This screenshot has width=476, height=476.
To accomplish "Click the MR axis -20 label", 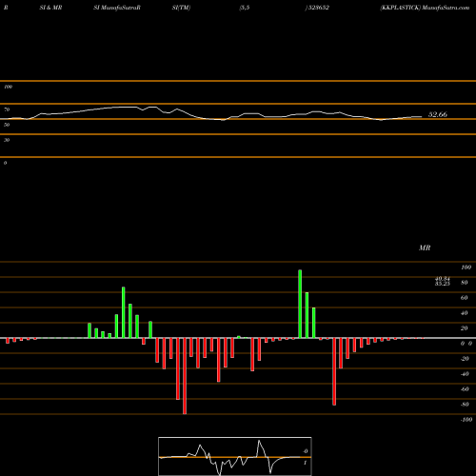I will [x=465, y=359].
